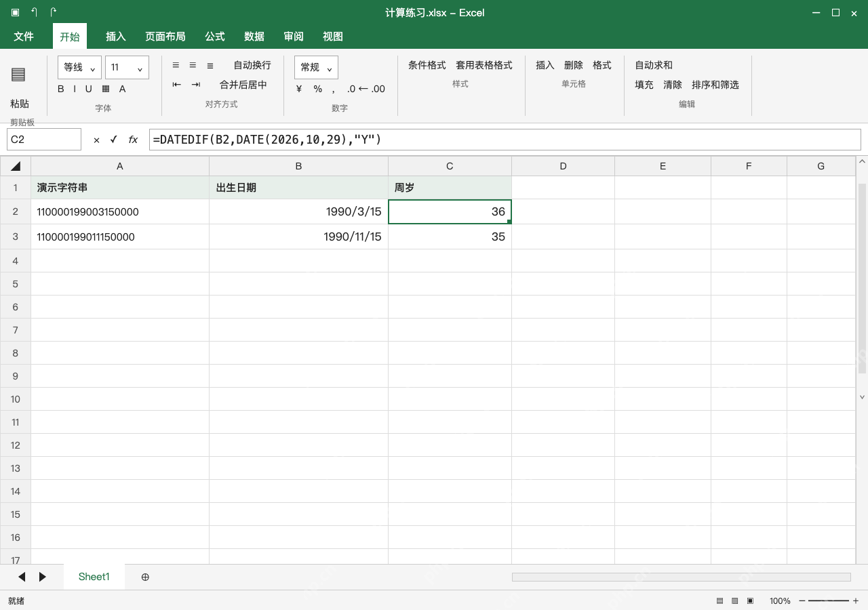Click the 清除 clear button
Viewport: 868px width, 610px height.
673,85
